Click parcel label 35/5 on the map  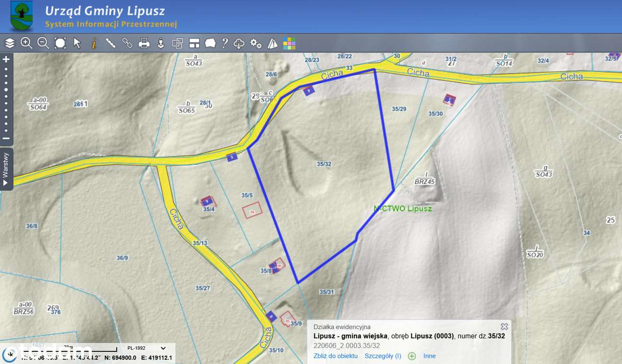[x=247, y=195]
